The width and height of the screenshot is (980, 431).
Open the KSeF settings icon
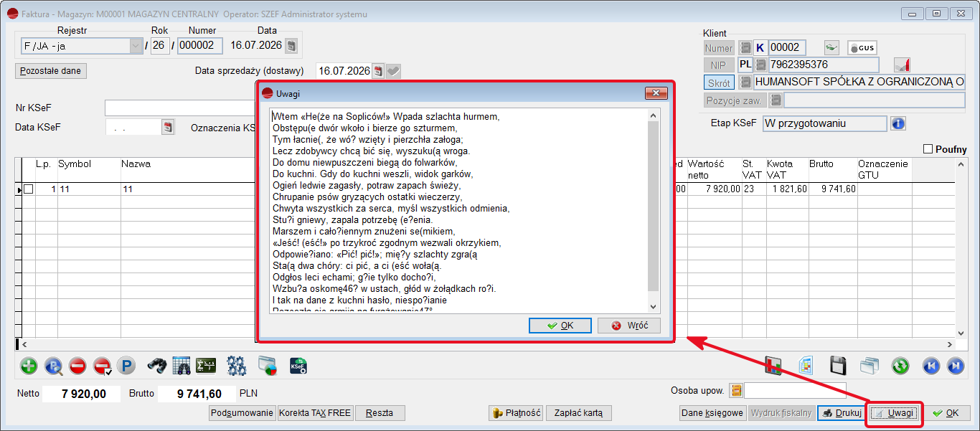click(x=298, y=366)
